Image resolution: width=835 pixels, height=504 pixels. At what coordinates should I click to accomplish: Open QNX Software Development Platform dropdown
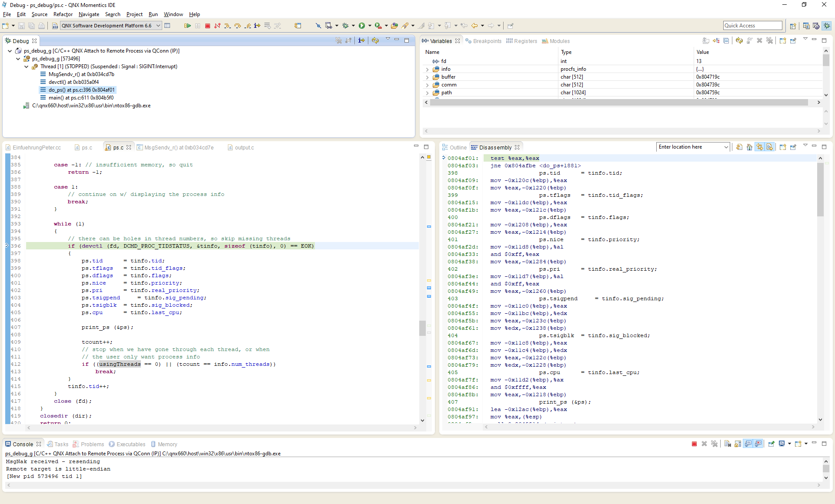(158, 26)
